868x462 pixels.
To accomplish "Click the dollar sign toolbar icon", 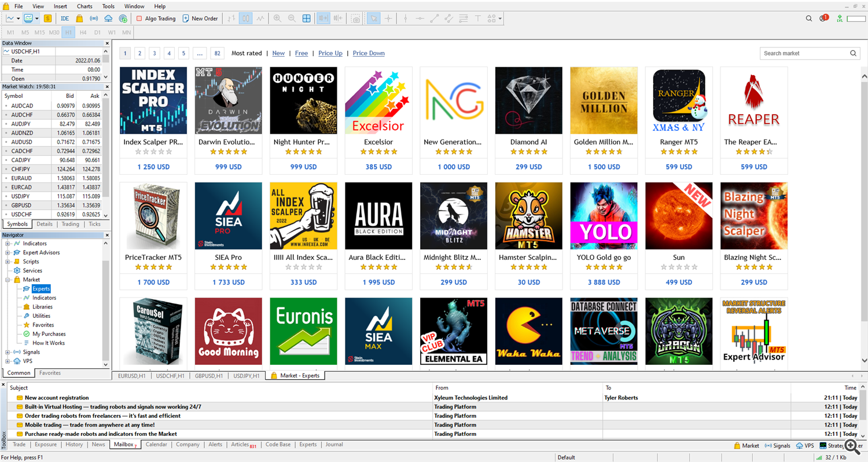I will [x=47, y=19].
